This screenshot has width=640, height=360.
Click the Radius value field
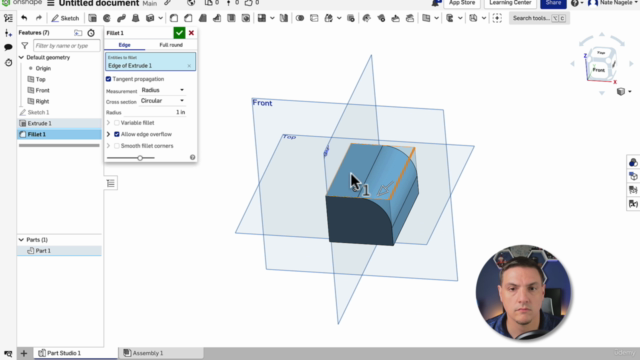155,112
